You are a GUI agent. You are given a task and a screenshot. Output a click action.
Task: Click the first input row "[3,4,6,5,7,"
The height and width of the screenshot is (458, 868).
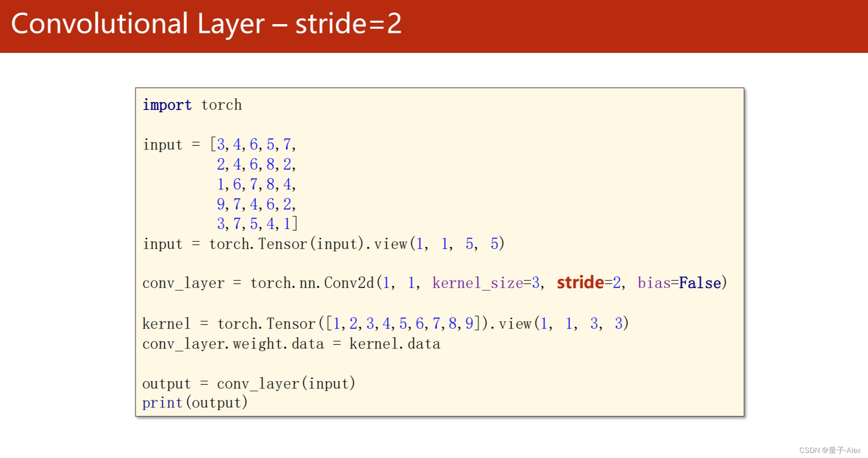(253, 144)
